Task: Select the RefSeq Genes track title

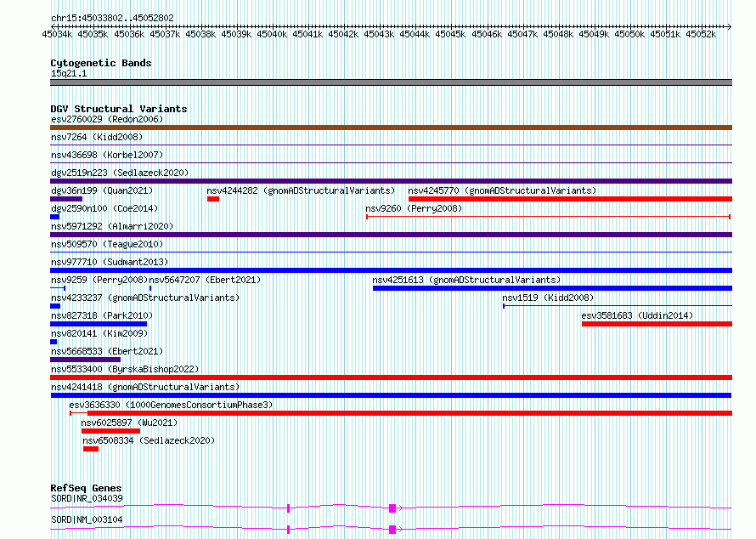Action: 86,488
